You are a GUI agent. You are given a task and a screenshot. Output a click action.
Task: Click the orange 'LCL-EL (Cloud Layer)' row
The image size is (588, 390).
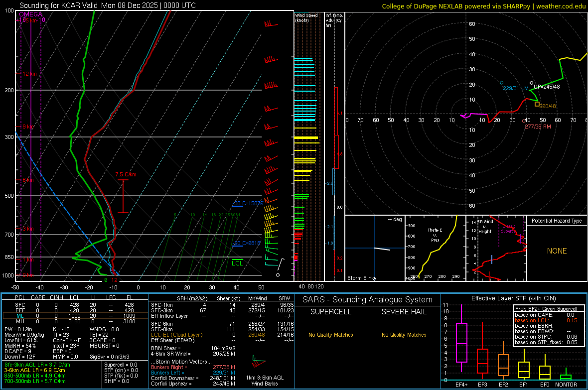tap(222, 335)
